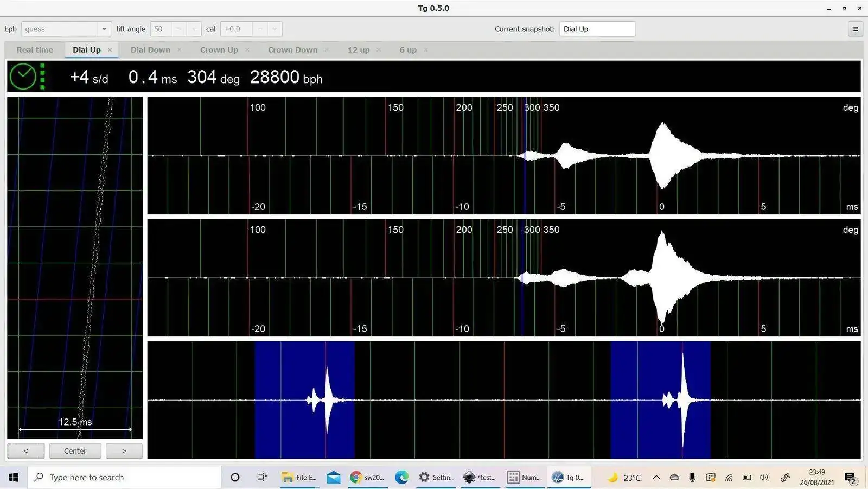Decrease the lift angle value
This screenshot has width=868, height=489.
click(179, 29)
